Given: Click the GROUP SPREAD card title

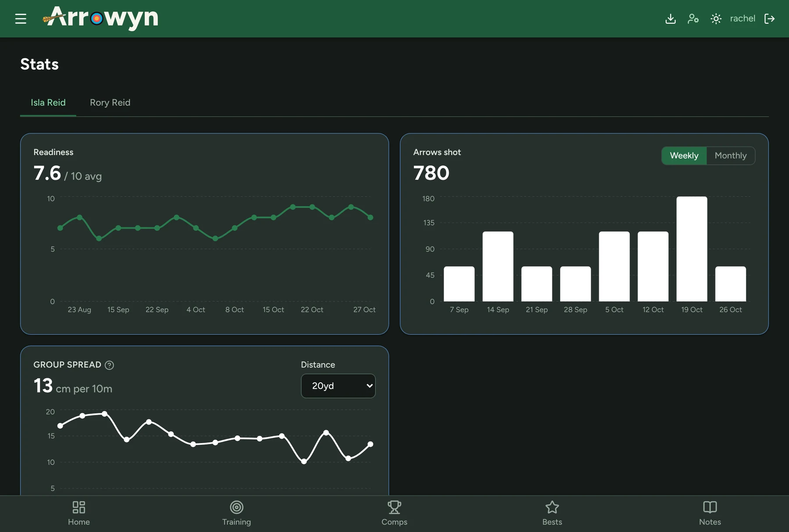Looking at the screenshot, I should [68, 365].
